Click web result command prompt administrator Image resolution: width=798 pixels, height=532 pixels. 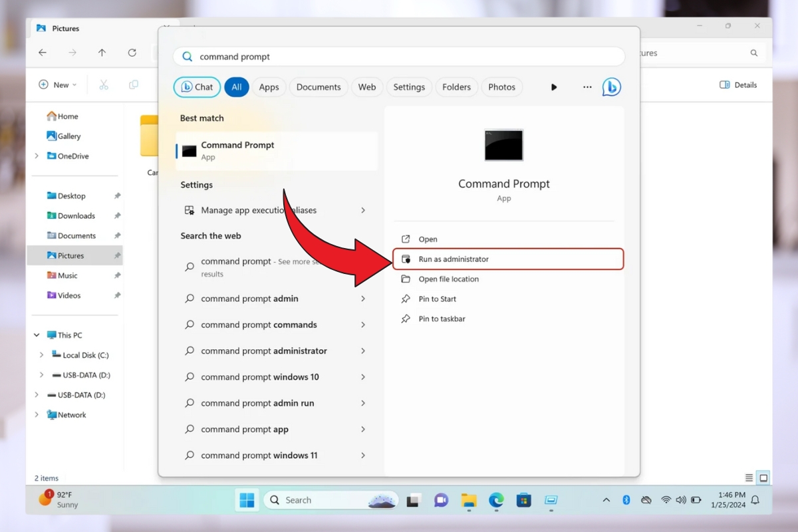[264, 351]
